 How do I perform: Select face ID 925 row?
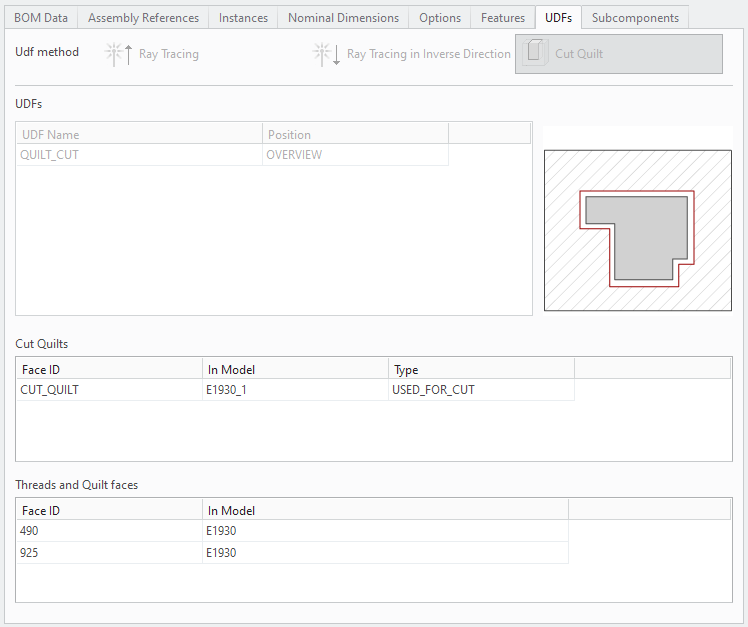click(293, 553)
